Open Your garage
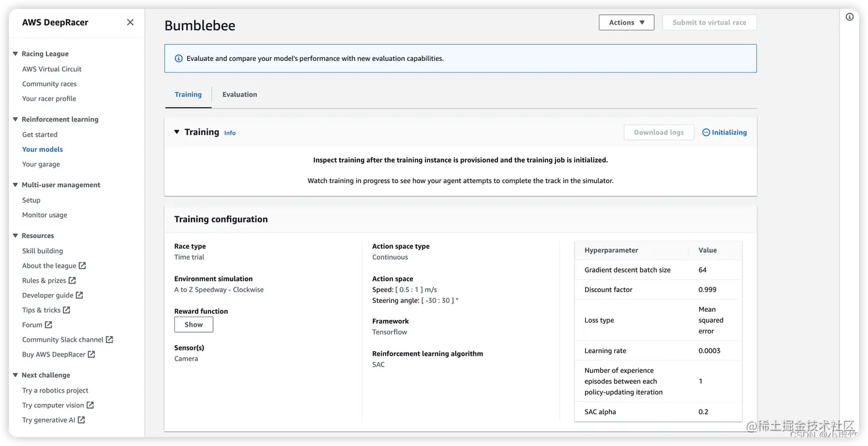The height and width of the screenshot is (446, 868). [41, 165]
